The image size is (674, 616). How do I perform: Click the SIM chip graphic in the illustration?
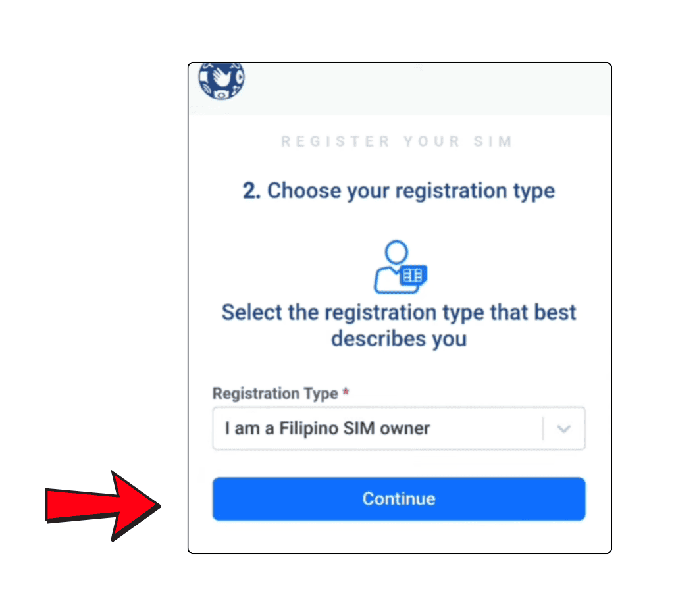coord(414,274)
